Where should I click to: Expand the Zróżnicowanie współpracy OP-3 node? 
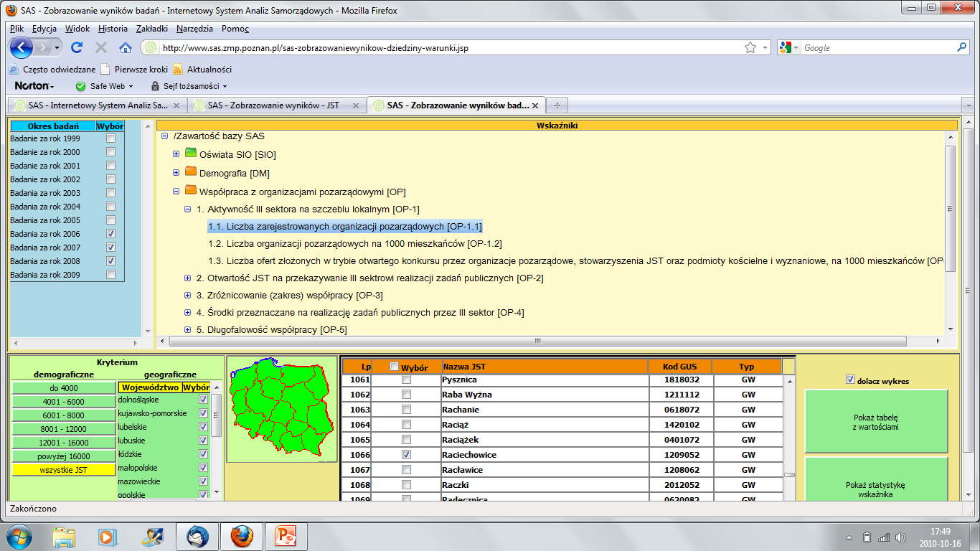[188, 295]
